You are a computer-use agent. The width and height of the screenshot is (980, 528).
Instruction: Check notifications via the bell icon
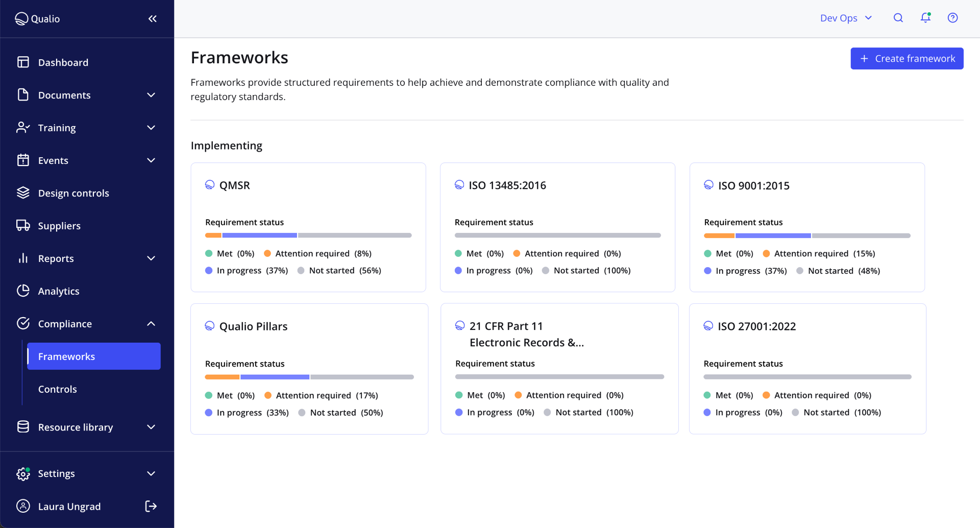pyautogui.click(x=925, y=17)
